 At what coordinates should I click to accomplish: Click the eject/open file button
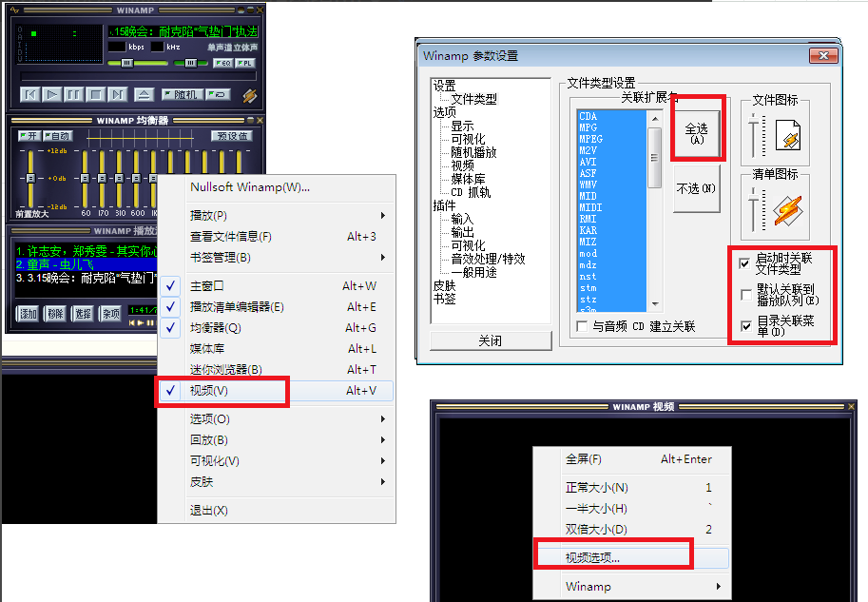144,95
